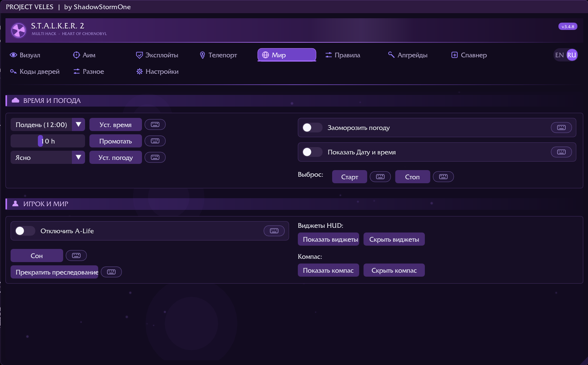Click the keybind icon next to Промотать
This screenshot has height=365, width=588.
point(155,141)
